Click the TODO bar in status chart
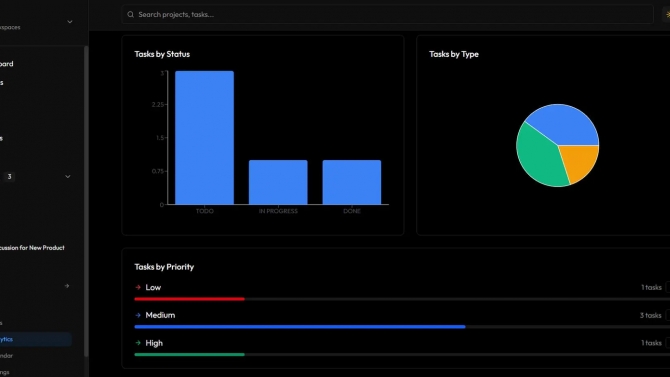The width and height of the screenshot is (670, 377). click(x=204, y=138)
